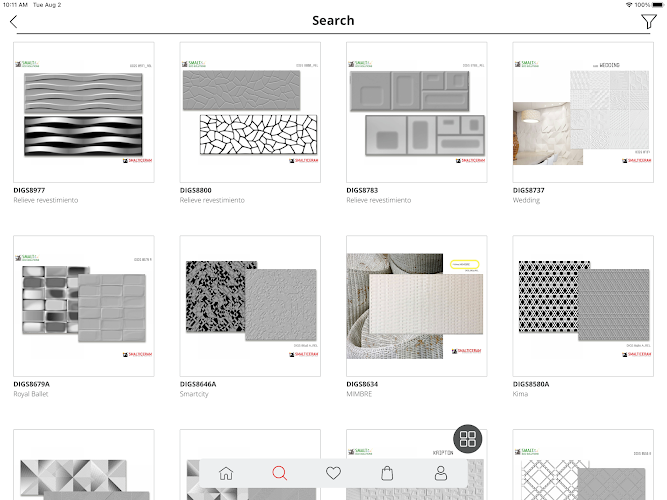The width and height of the screenshot is (667, 500).
Task: Open the DIGS8580A Kima thumbnail
Action: pos(583,306)
